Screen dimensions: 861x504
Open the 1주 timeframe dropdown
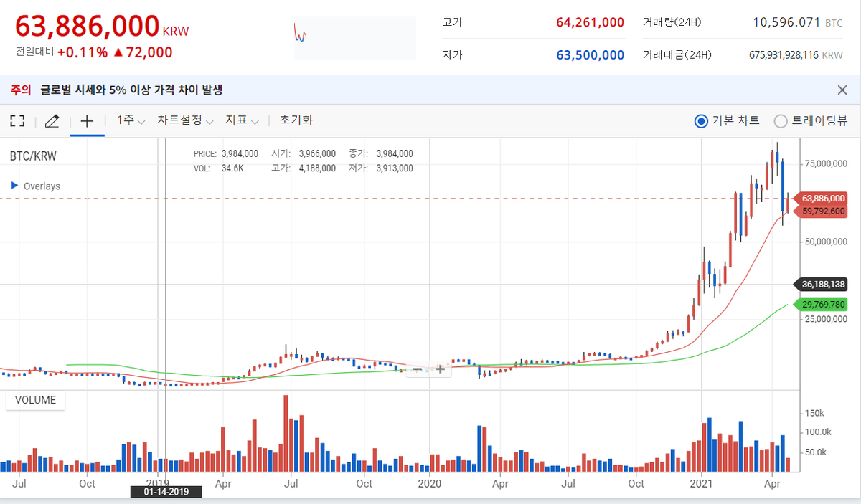pyautogui.click(x=128, y=120)
